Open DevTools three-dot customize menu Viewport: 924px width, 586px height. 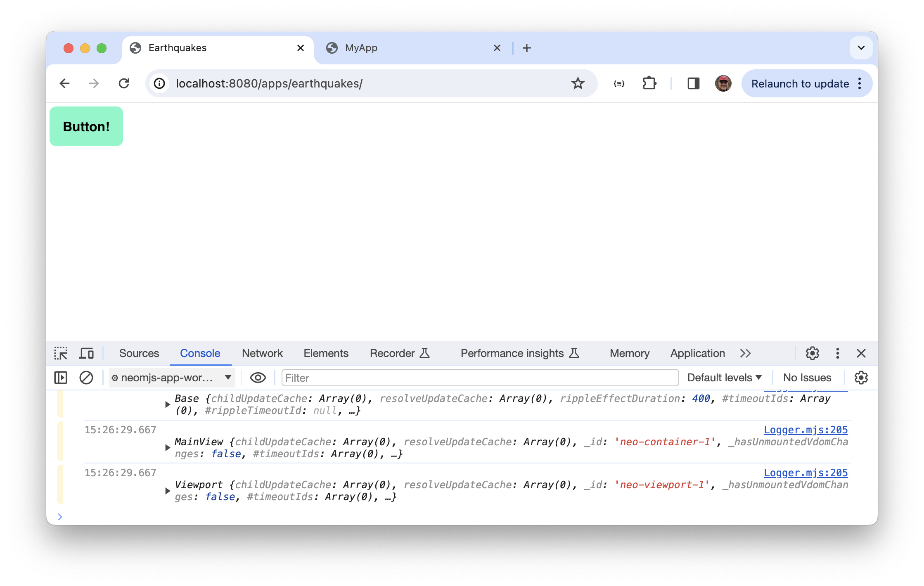coord(837,353)
